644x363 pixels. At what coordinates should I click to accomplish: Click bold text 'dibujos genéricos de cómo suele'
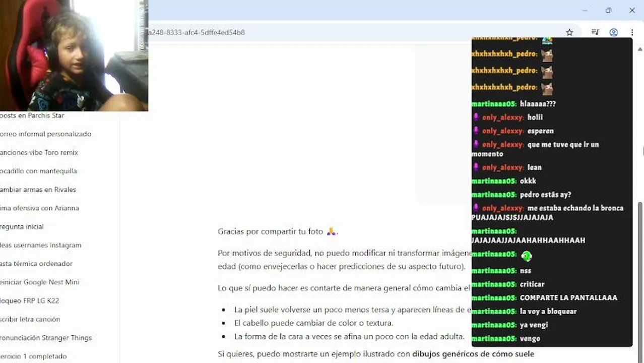[x=473, y=354]
